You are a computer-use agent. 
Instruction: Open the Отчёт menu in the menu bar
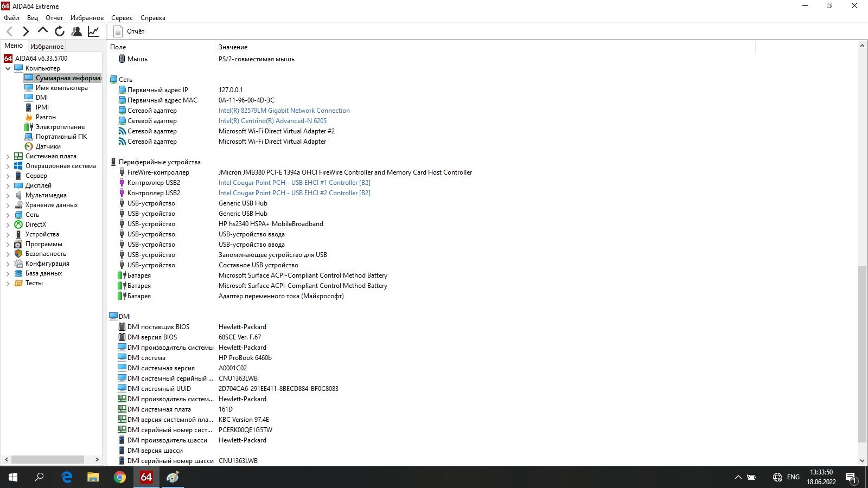tap(54, 18)
